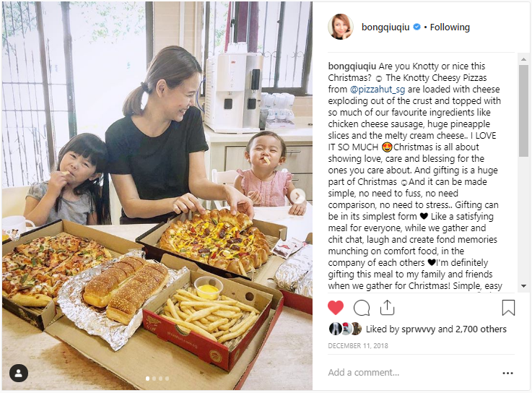Go to next photo with arrow chevron
Image resolution: width=532 pixels, height=393 pixels.
click(297, 196)
